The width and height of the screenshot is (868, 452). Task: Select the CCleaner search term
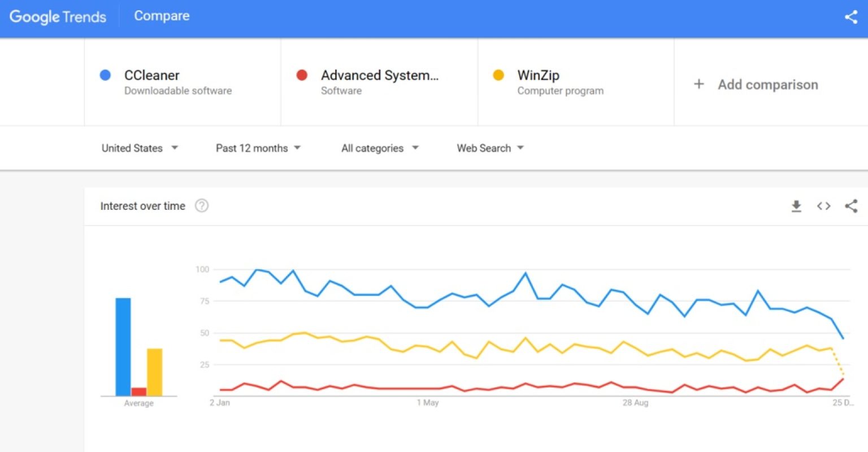point(151,75)
